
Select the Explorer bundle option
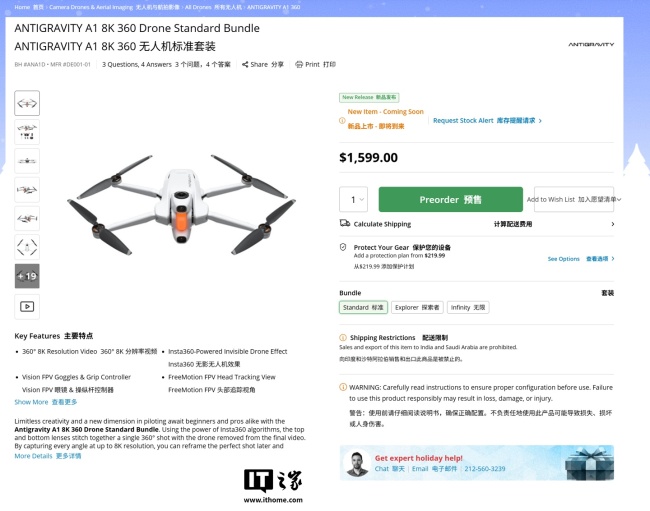(416, 308)
